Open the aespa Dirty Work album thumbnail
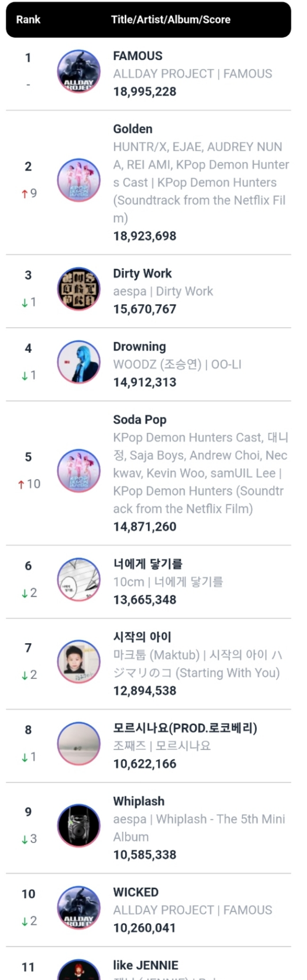 [79, 289]
